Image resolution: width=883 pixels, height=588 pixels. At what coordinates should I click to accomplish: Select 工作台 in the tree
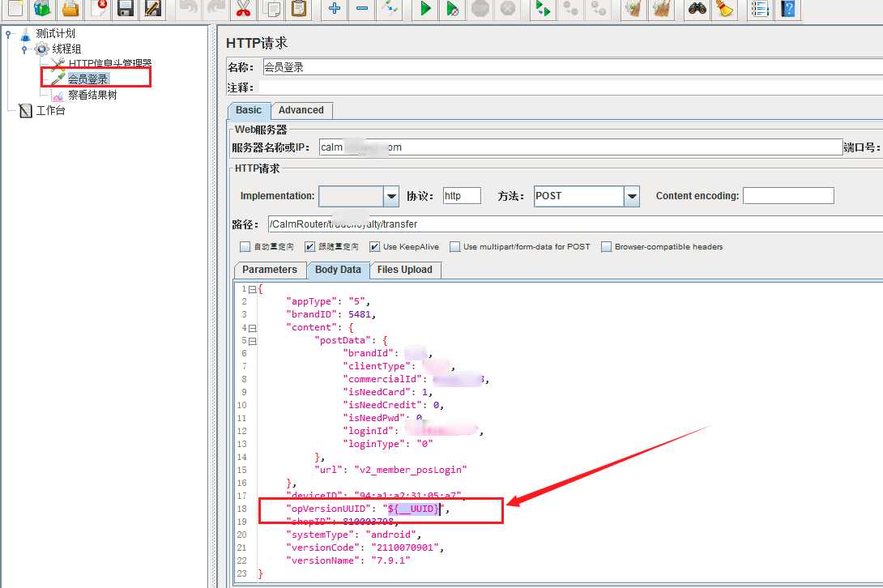[x=51, y=110]
